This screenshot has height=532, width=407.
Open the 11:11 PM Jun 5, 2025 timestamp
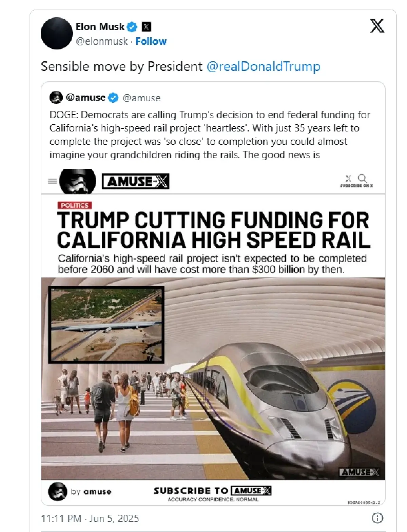click(90, 518)
